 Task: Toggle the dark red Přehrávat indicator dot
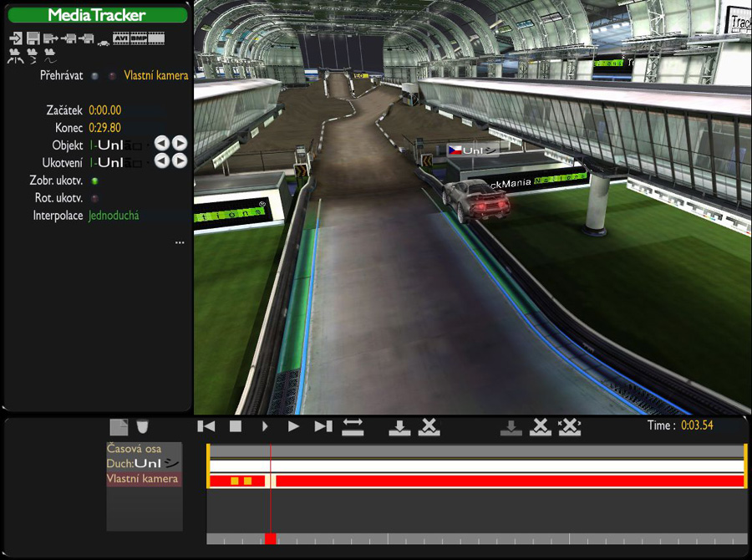[x=112, y=76]
